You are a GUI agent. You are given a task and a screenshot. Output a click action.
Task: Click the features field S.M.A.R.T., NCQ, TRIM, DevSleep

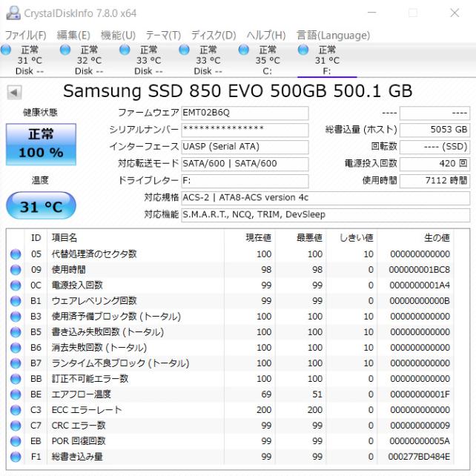325,215
